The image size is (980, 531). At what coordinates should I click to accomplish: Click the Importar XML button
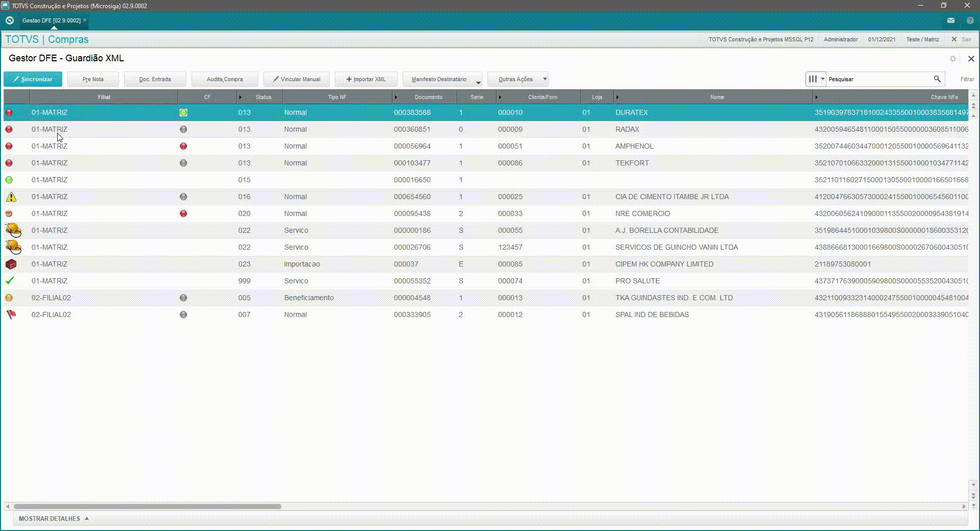[x=366, y=79]
